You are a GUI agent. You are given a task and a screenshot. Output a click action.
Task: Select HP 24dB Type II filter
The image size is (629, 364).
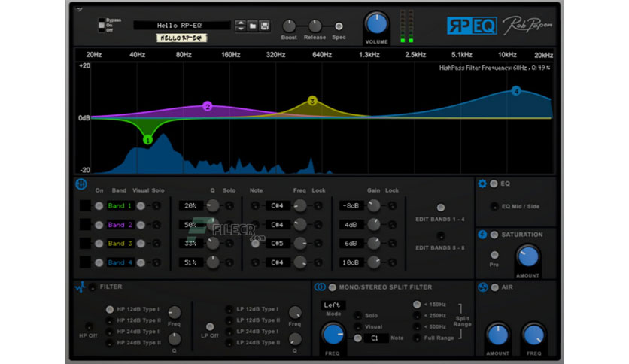110,343
